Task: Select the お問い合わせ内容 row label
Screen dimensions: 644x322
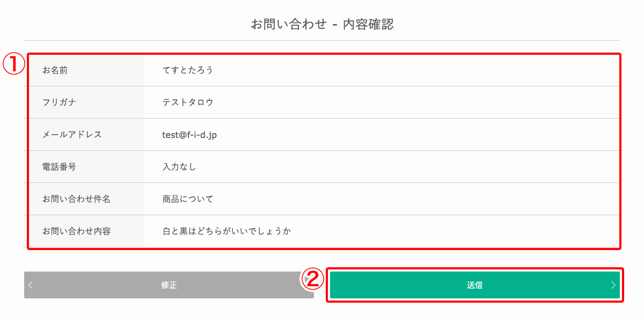Action: (76, 231)
